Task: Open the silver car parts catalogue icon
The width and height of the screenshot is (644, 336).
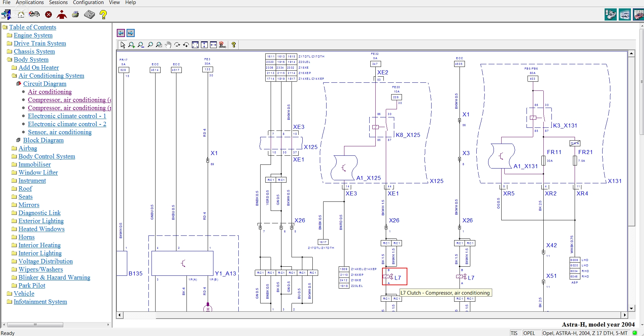Action: [x=611, y=15]
